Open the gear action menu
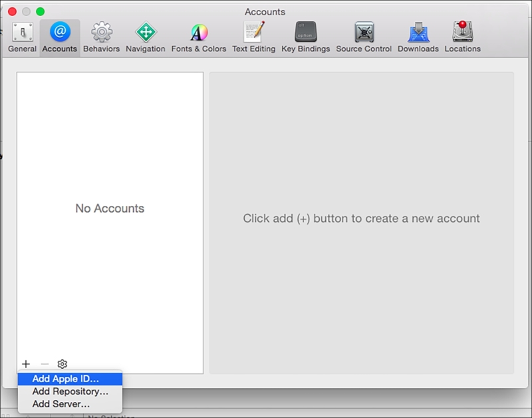 point(62,364)
